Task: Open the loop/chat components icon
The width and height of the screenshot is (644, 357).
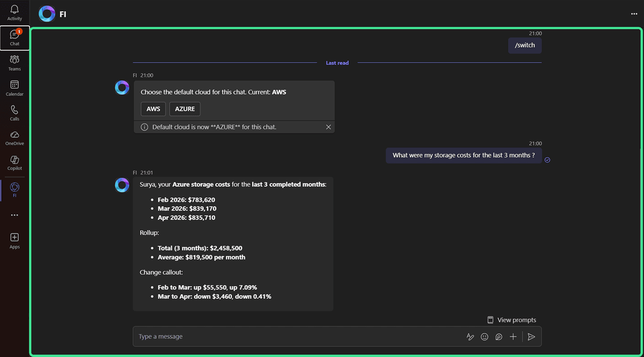Action: 499,337
